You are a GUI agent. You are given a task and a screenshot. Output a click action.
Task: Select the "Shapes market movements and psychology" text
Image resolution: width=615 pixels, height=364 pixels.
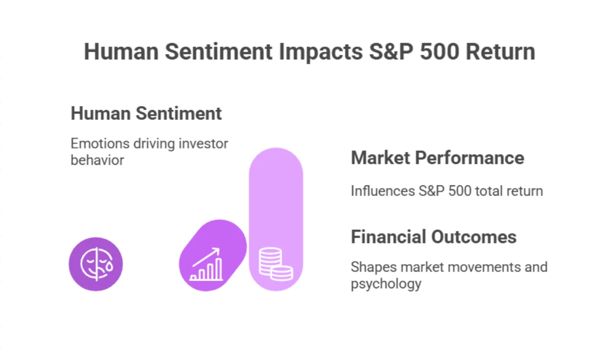click(449, 275)
